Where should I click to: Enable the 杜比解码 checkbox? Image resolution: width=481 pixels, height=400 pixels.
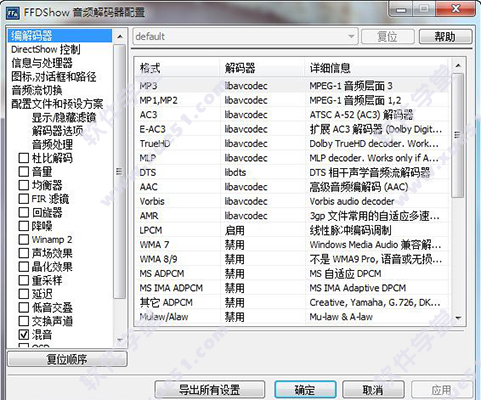pyautogui.click(x=24, y=158)
